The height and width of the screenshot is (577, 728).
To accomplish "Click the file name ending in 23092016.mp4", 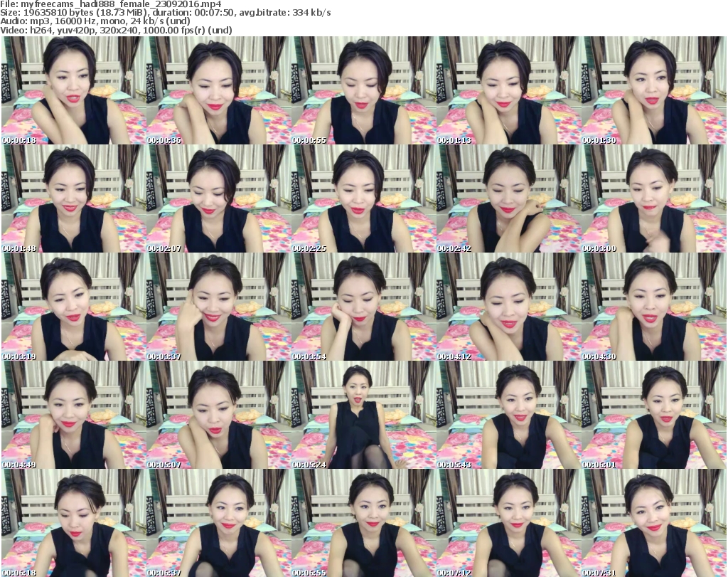I will coord(121,4).
